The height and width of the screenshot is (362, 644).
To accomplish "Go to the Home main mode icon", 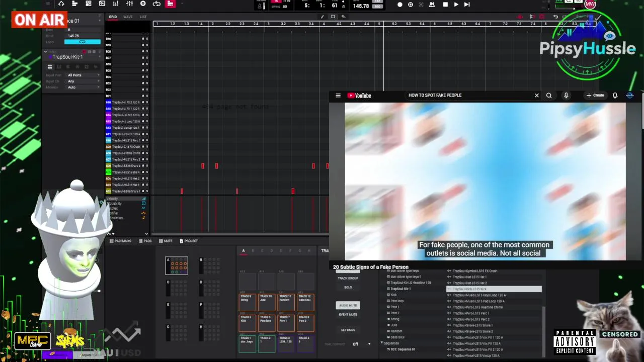I will click(61, 4).
